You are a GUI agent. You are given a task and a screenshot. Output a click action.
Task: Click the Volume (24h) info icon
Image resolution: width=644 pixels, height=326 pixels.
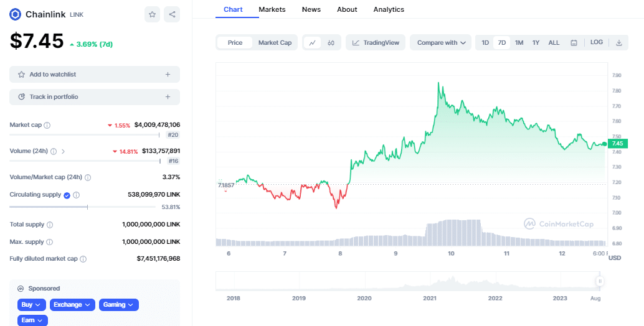54,151
